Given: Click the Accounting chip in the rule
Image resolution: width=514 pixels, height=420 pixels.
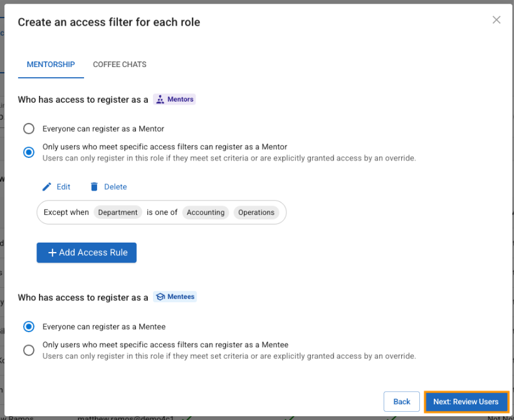Looking at the screenshot, I should pyautogui.click(x=206, y=213).
